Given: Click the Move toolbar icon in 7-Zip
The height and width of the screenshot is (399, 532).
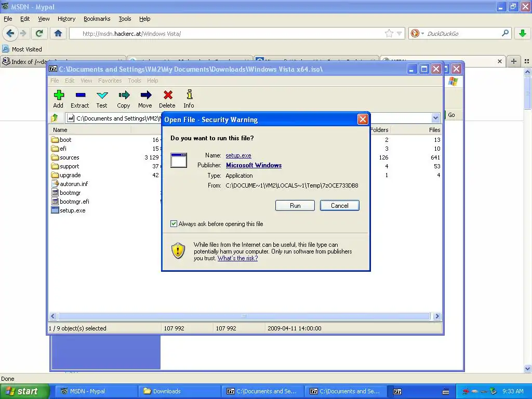Looking at the screenshot, I should [145, 96].
